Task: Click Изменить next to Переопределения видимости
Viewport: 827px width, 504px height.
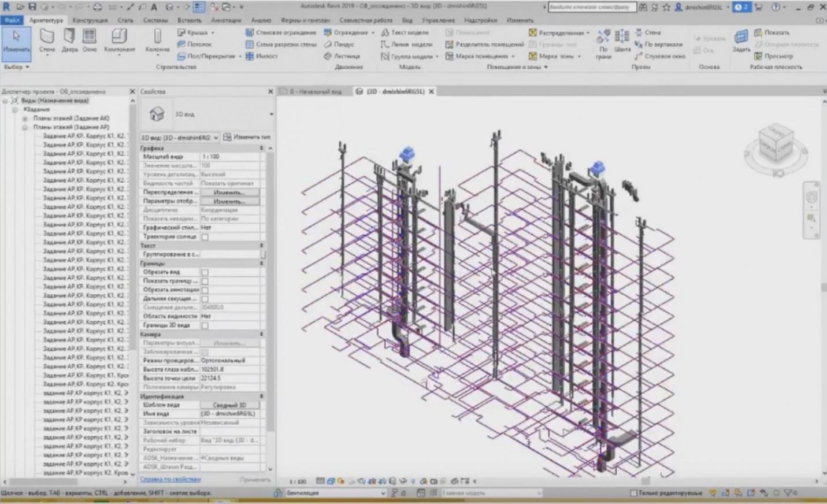Action: pos(230,191)
